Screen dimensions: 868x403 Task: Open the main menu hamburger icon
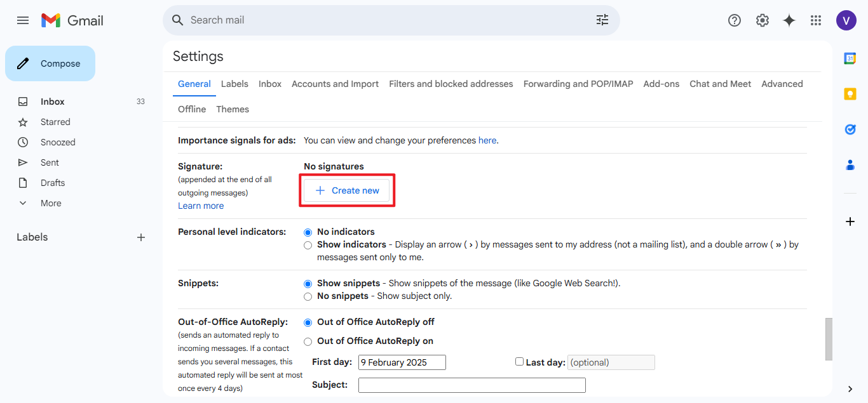point(23,20)
